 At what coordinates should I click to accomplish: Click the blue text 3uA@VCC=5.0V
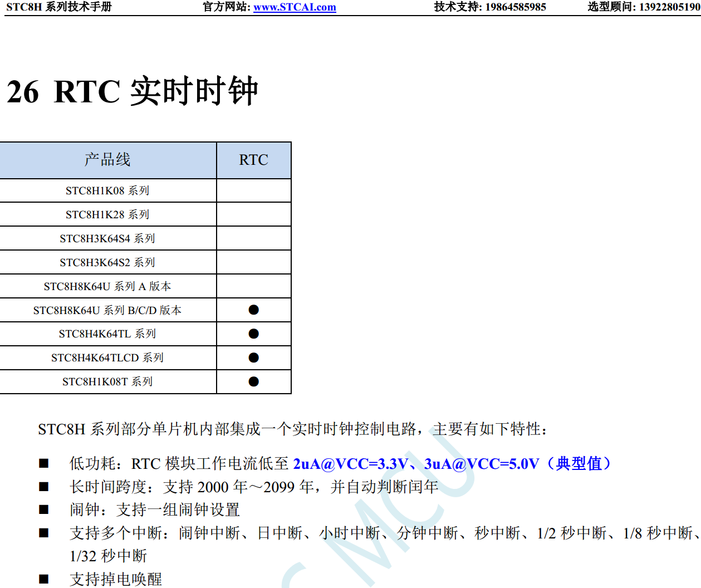point(482,464)
